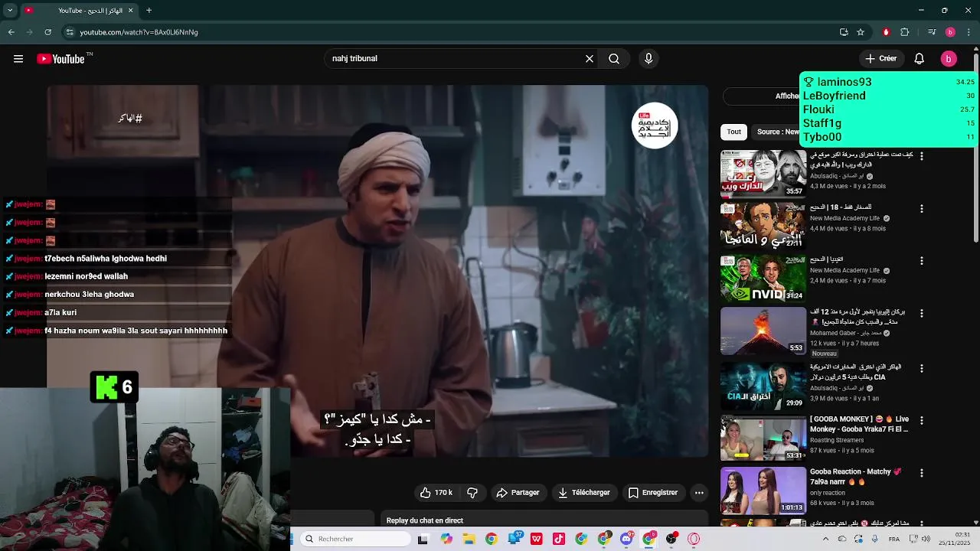Clear the search box text
The height and width of the screenshot is (551, 980).
(590, 59)
